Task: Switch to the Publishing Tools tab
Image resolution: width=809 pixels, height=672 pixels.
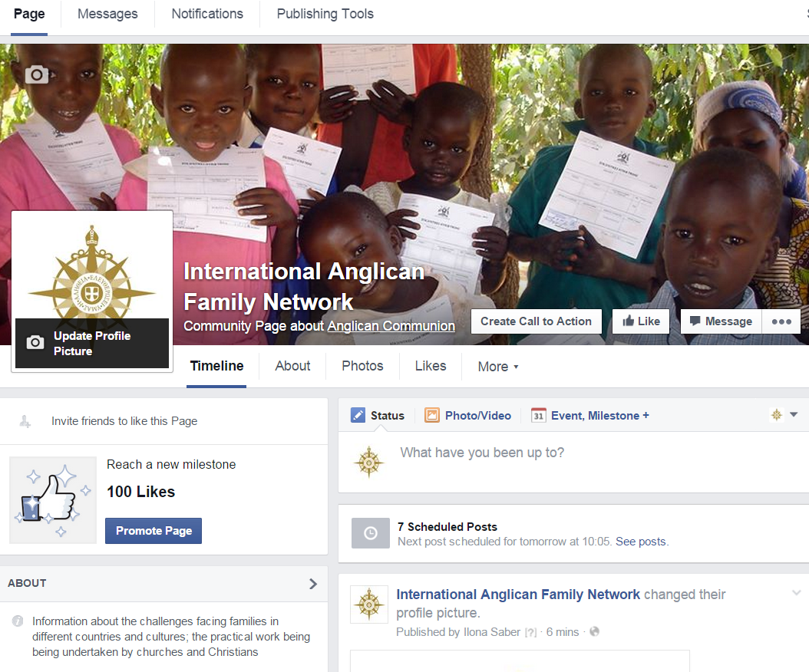Action: click(325, 14)
